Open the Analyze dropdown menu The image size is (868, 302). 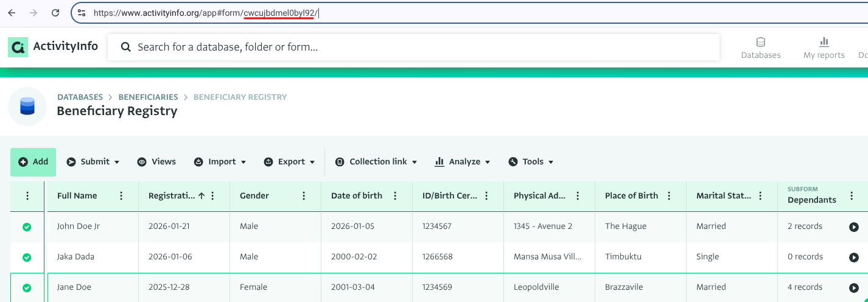(463, 162)
